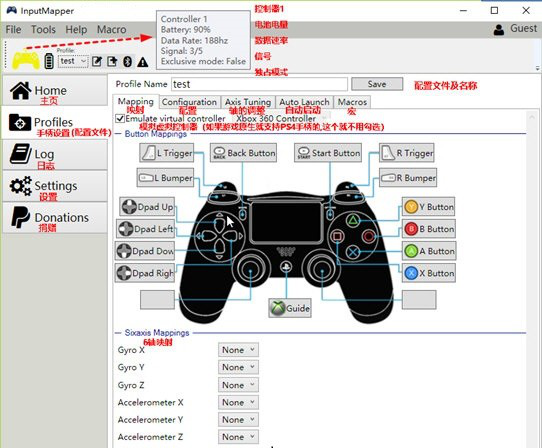The width and height of the screenshot is (542, 448).
Task: Click the B Button mapping
Action: pyautogui.click(x=429, y=229)
